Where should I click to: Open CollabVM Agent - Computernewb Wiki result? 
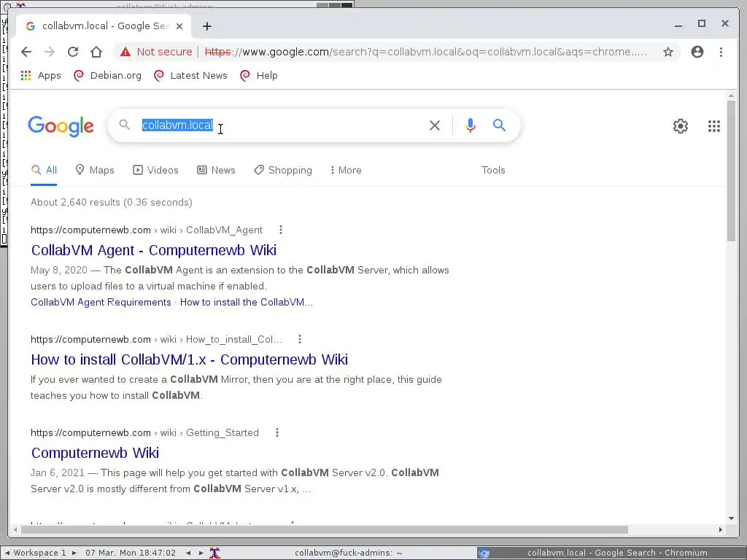(x=153, y=250)
